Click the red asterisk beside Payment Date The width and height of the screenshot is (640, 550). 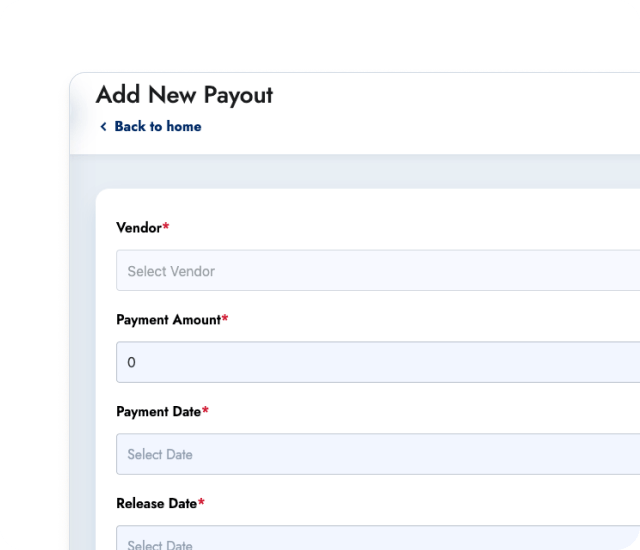pyautogui.click(x=205, y=412)
